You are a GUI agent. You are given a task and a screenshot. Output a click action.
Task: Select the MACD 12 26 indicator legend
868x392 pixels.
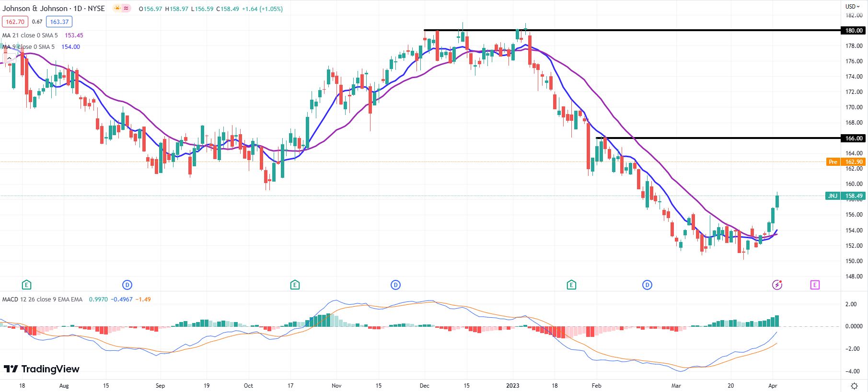(x=43, y=299)
